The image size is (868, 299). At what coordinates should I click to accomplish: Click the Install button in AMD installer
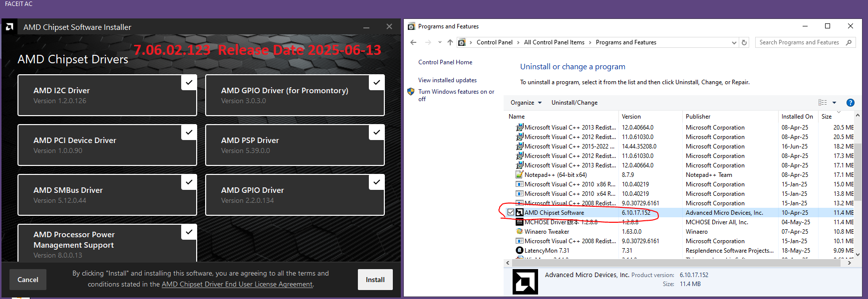[x=375, y=280]
